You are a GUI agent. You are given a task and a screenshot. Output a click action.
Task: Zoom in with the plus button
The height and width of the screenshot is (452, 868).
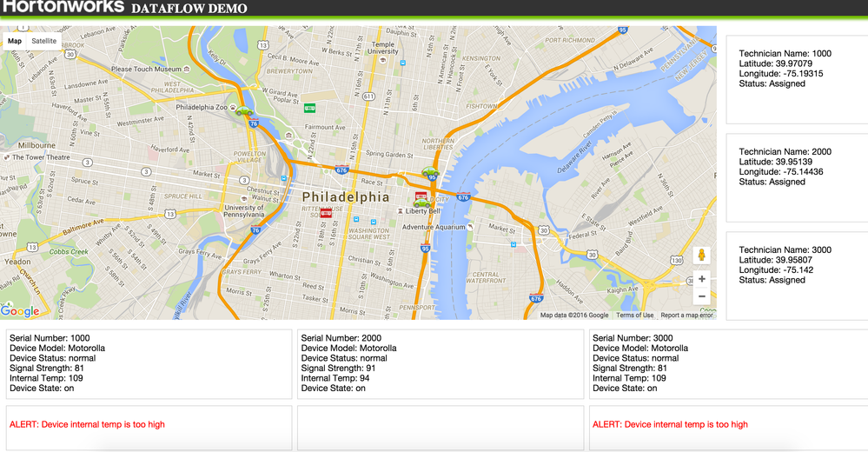click(x=701, y=279)
